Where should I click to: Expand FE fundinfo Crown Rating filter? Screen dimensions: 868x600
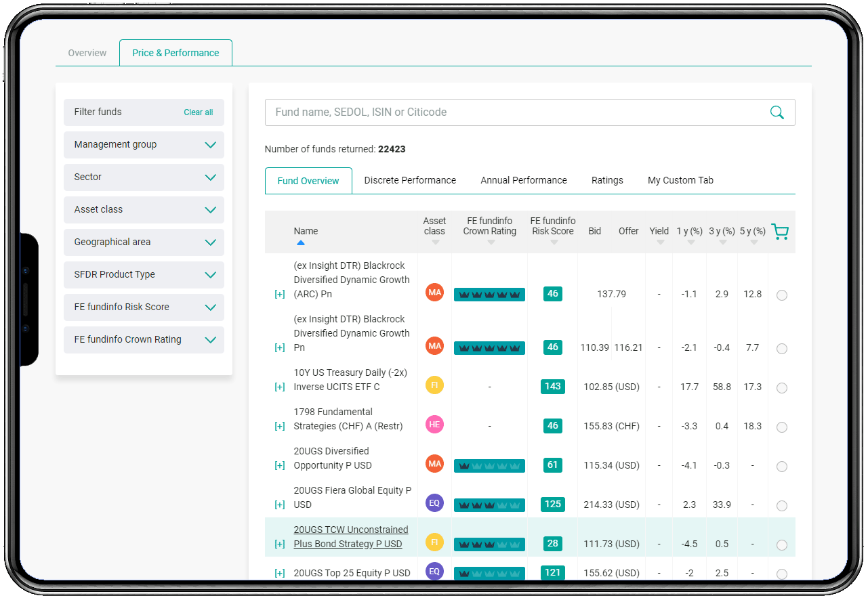click(x=144, y=340)
